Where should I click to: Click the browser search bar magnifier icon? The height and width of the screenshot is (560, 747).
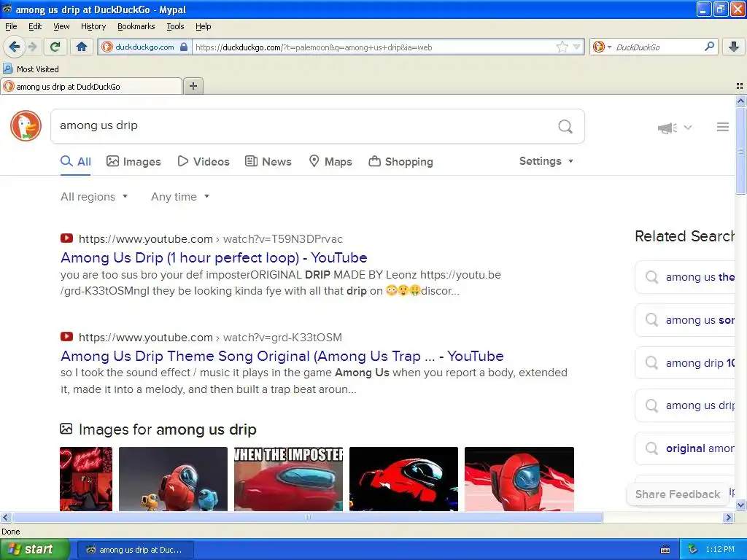pyautogui.click(x=709, y=47)
